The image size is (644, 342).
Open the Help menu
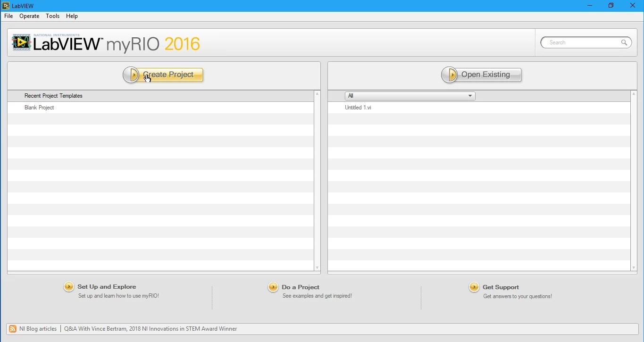coord(72,16)
